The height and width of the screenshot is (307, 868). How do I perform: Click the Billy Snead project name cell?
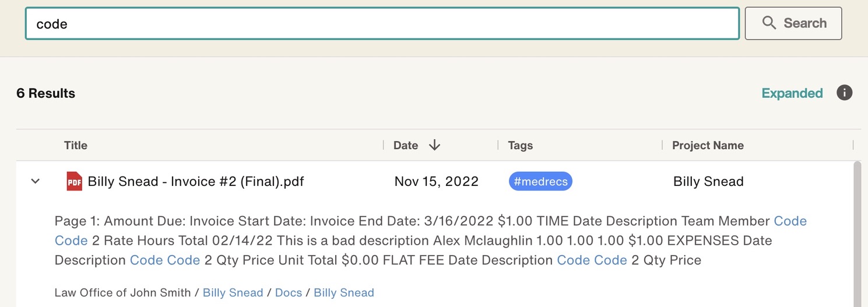pyautogui.click(x=708, y=181)
